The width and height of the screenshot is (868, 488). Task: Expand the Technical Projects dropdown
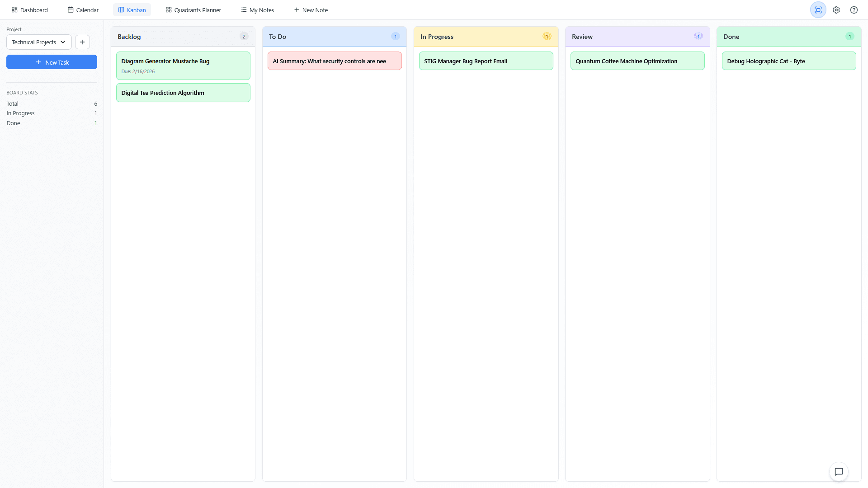tap(38, 42)
